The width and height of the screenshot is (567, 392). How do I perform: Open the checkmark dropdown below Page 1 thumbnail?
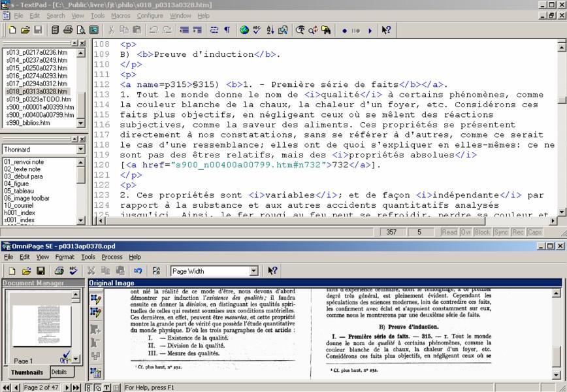click(76, 359)
